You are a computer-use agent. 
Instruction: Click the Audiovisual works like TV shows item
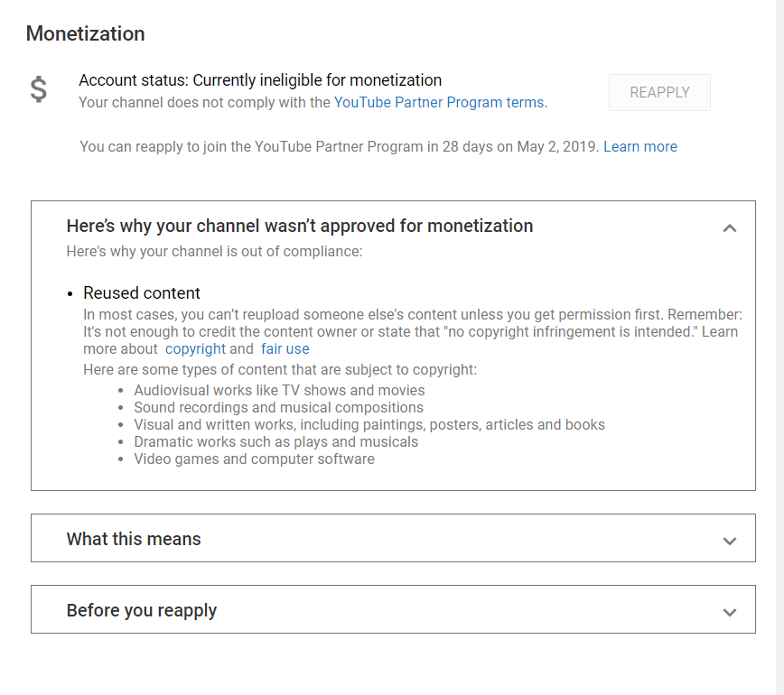click(x=279, y=390)
